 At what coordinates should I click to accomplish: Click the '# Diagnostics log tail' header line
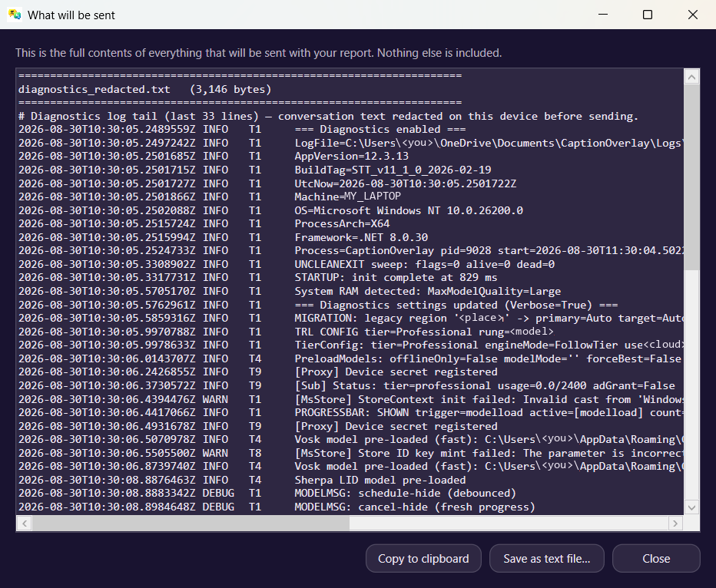click(x=328, y=117)
